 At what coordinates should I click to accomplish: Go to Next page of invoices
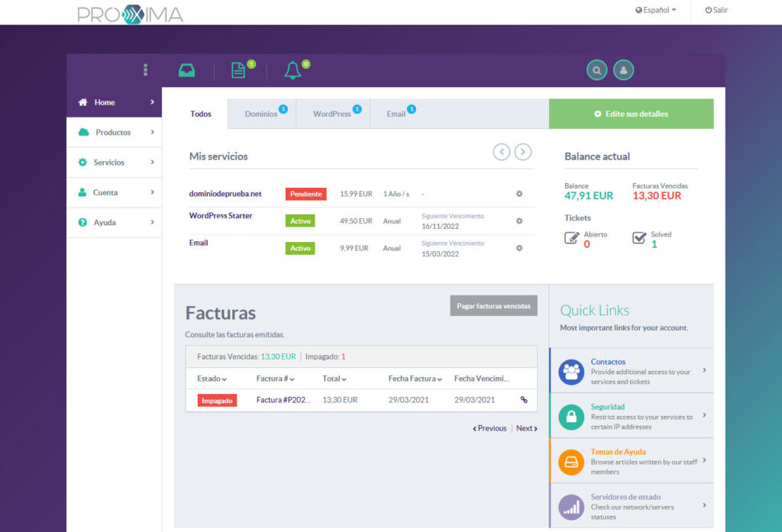[526, 428]
